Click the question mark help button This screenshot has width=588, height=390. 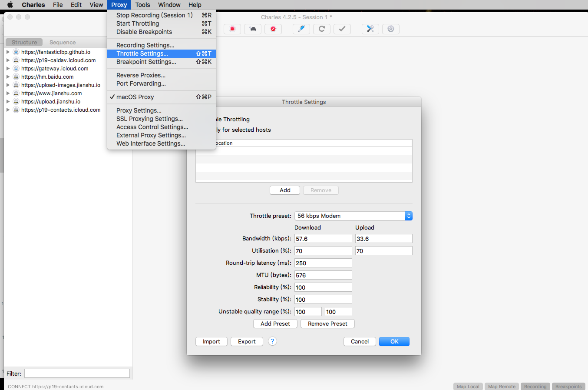click(272, 341)
